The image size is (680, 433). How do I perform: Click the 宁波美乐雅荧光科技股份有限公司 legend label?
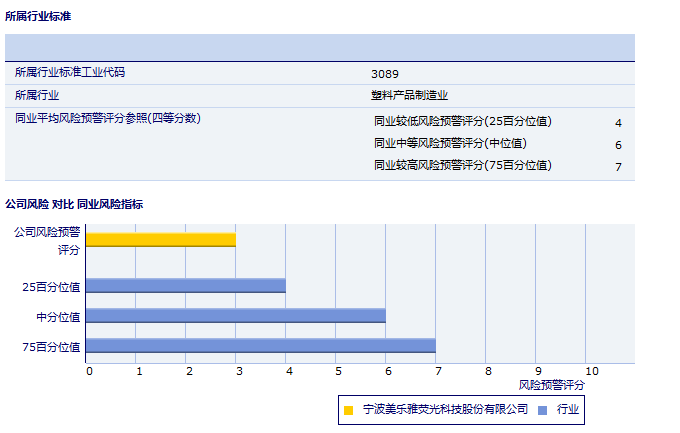pyautogui.click(x=445, y=410)
